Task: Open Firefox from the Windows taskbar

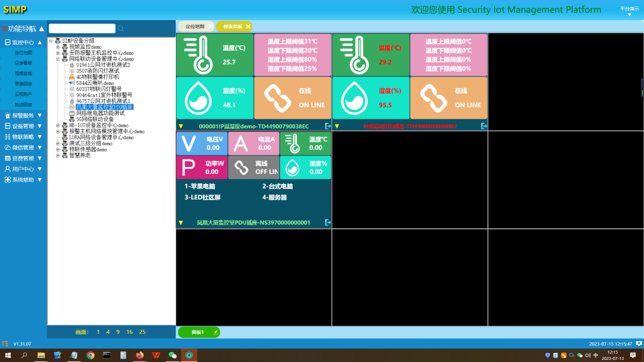Action: (139, 355)
